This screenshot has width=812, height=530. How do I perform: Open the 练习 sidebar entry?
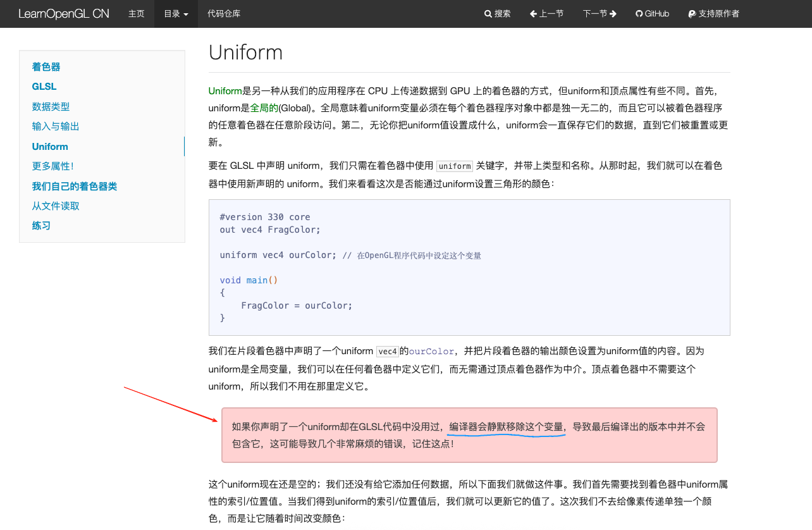tap(41, 225)
